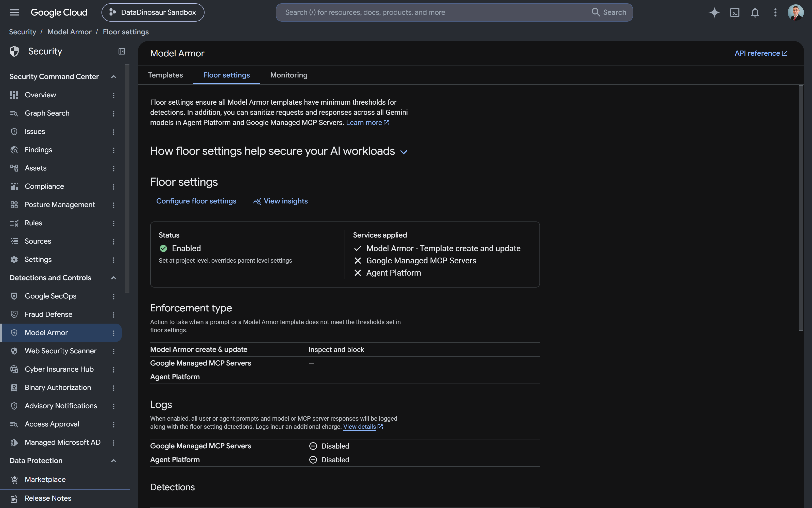Click Configure floor settings
Image resolution: width=812 pixels, height=508 pixels.
pos(196,201)
